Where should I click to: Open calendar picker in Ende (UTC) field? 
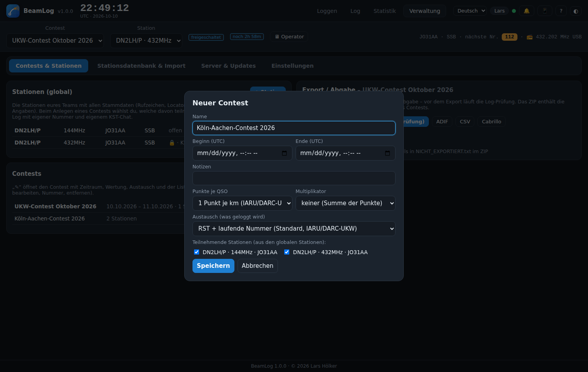388,153
